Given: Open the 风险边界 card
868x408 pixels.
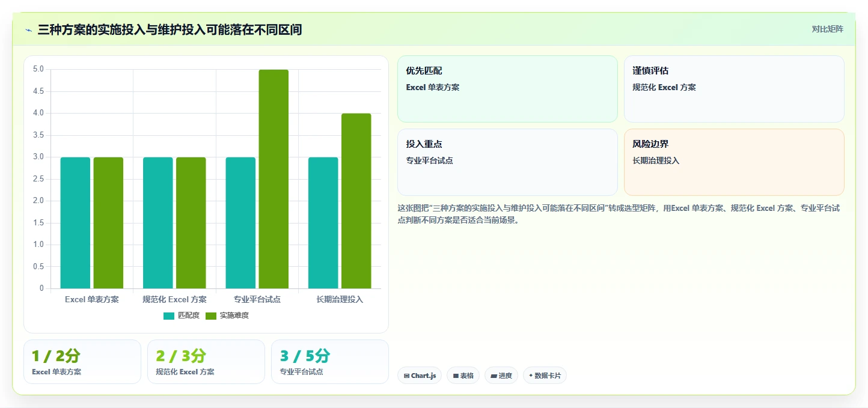Looking at the screenshot, I should point(734,162).
